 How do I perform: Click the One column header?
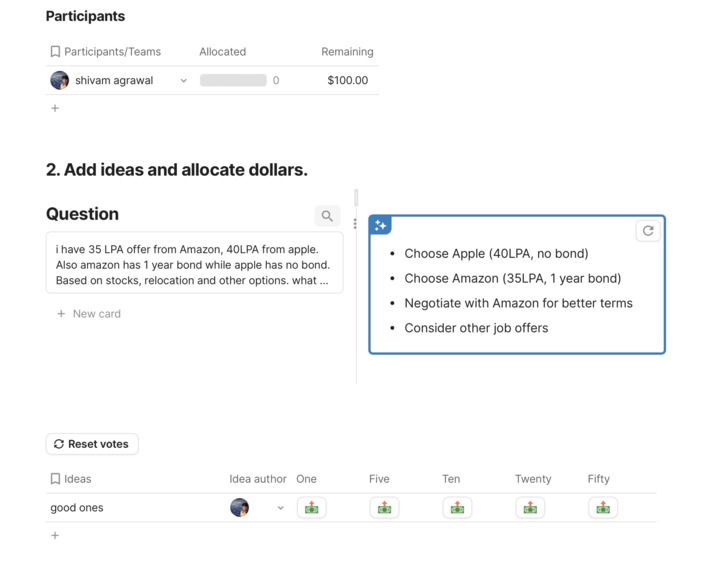point(306,479)
